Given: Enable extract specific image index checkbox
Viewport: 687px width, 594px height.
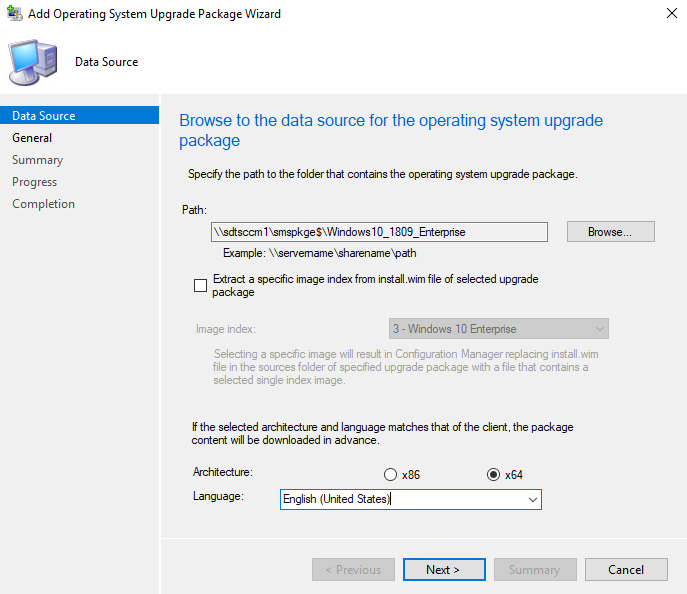Looking at the screenshot, I should pyautogui.click(x=200, y=286).
